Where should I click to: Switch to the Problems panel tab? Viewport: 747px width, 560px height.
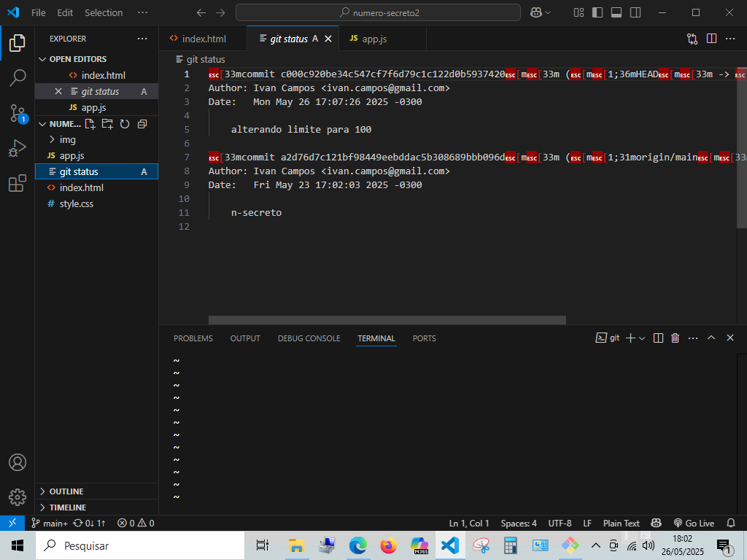(x=193, y=338)
